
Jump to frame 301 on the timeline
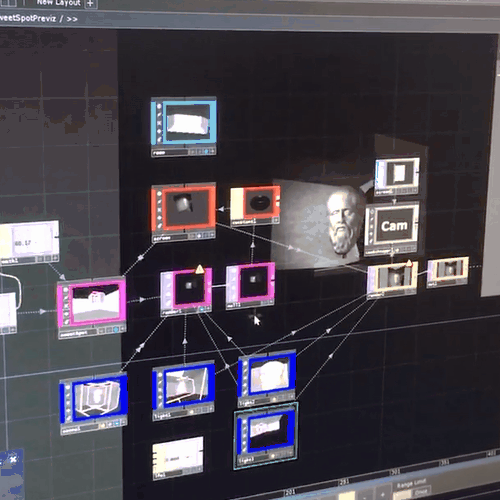395,472
